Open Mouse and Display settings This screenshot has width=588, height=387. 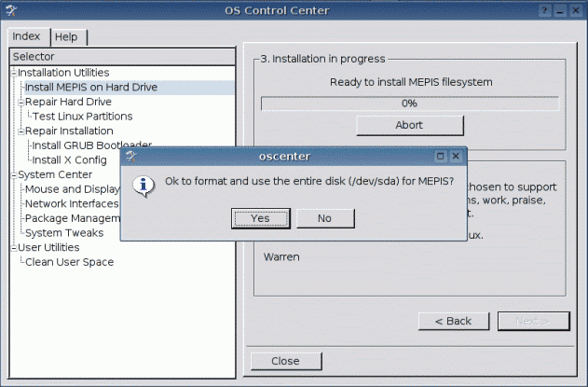click(x=73, y=189)
